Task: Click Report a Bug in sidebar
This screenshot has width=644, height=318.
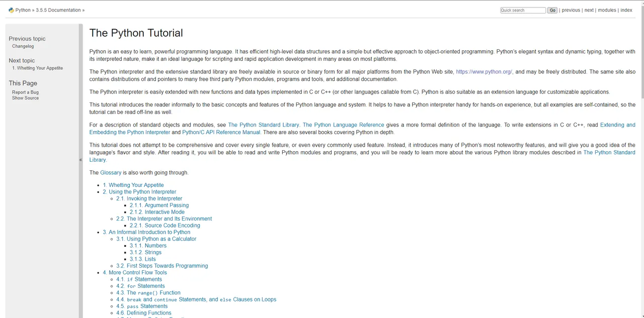Action: 25,92
